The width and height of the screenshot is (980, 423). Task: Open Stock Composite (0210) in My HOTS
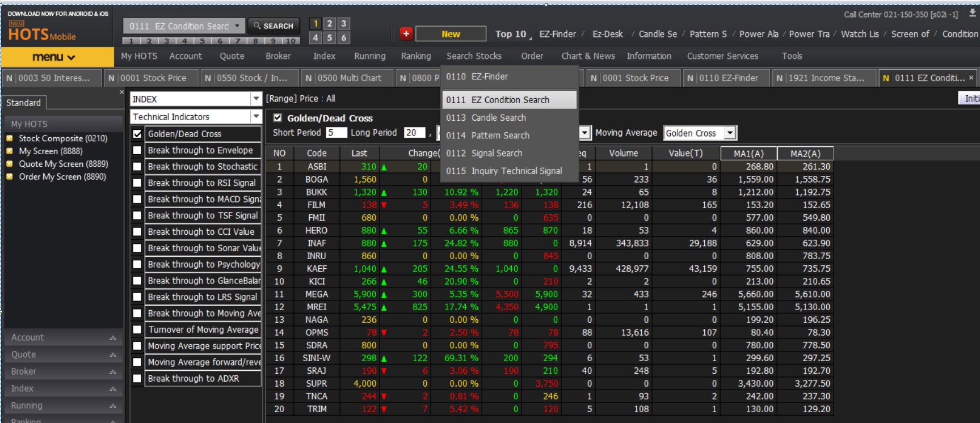[62, 138]
